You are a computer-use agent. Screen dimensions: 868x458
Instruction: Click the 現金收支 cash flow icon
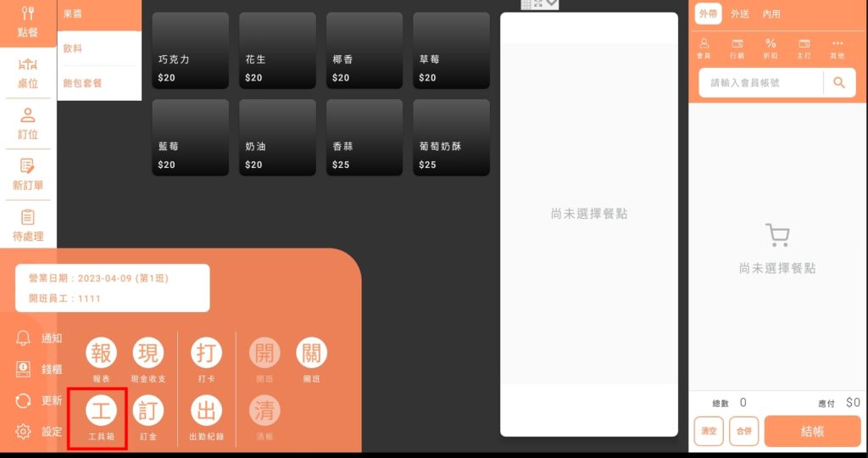(x=148, y=353)
